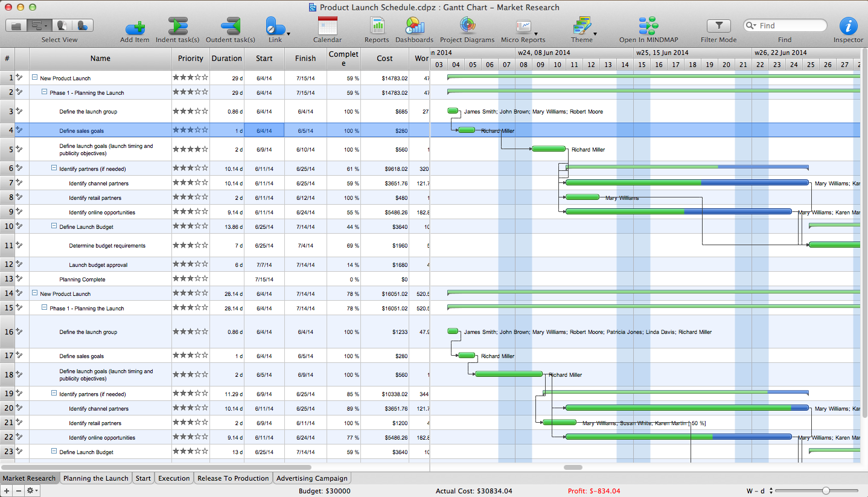
Task: Collapse Identify partners group in row 6
Action: tap(54, 168)
